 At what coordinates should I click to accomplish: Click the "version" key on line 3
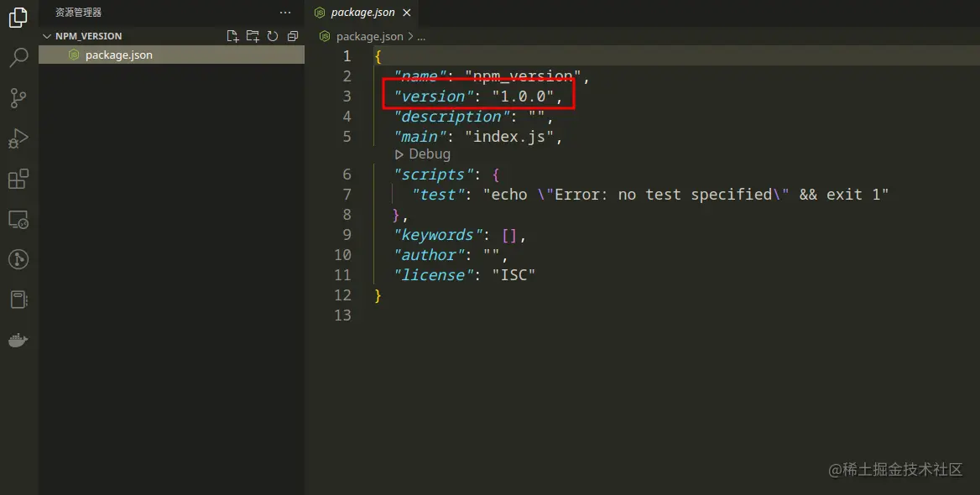click(434, 96)
